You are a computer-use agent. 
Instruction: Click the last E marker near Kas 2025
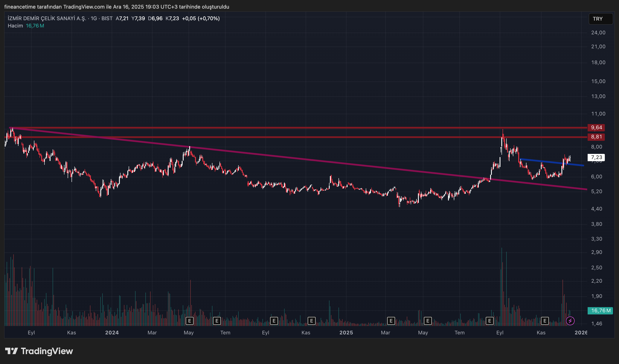[544, 321]
